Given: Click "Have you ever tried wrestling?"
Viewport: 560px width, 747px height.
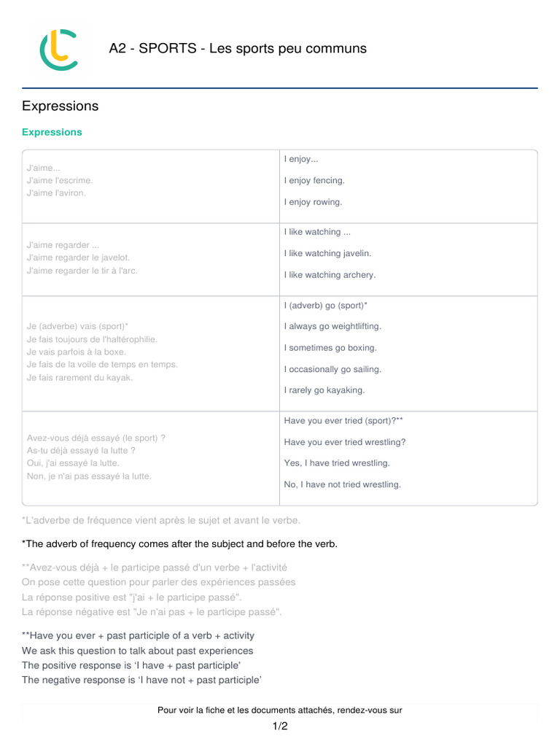Looking at the screenshot, I should pos(345,442).
